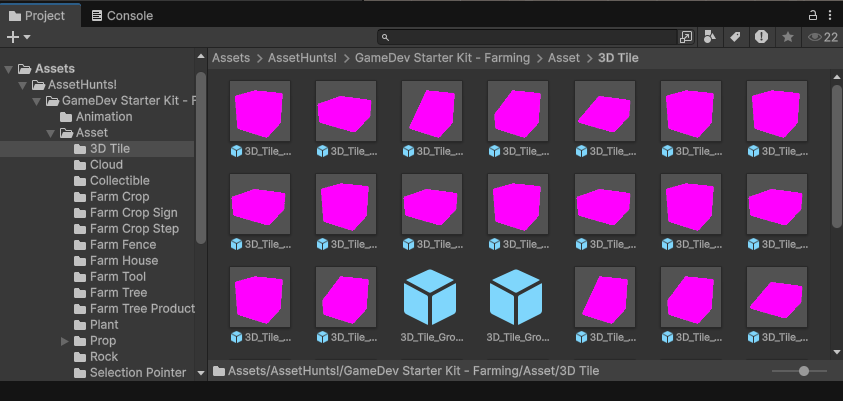This screenshot has height=401, width=843.
Task: Collapse the Assets root folder arrow
Action: [9, 69]
